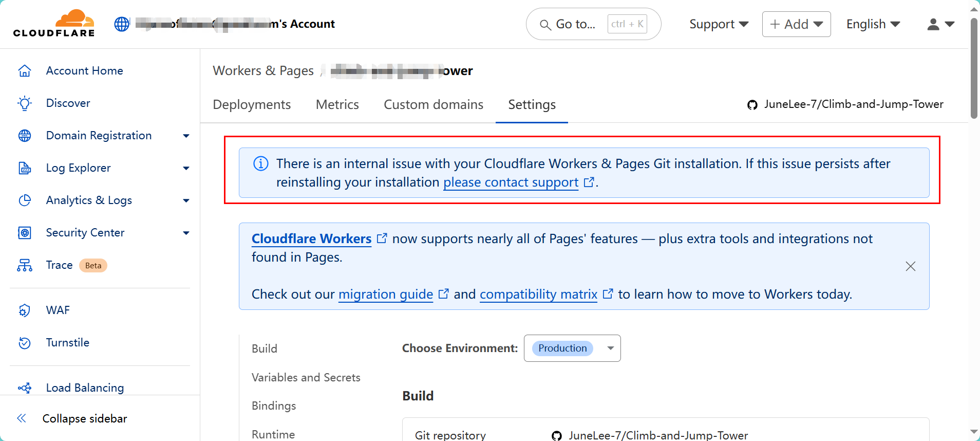Click the Cloudflare logo
This screenshot has width=980, height=441.
(54, 24)
